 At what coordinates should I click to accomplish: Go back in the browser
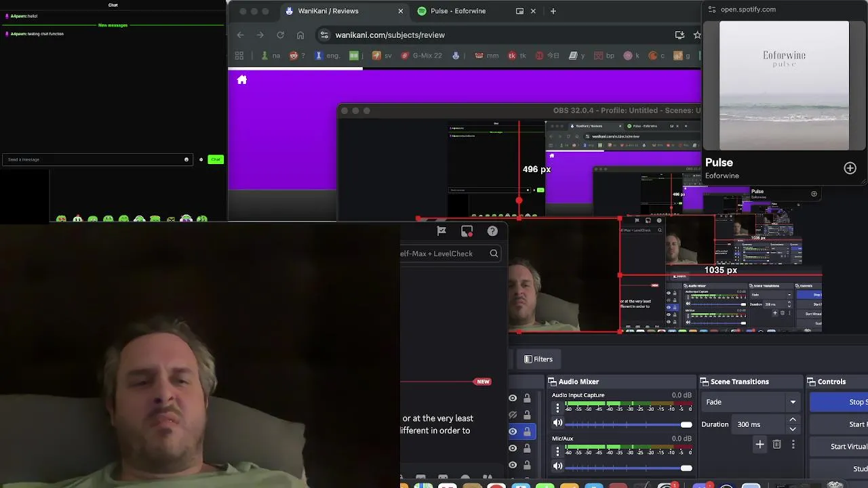pyautogui.click(x=240, y=35)
